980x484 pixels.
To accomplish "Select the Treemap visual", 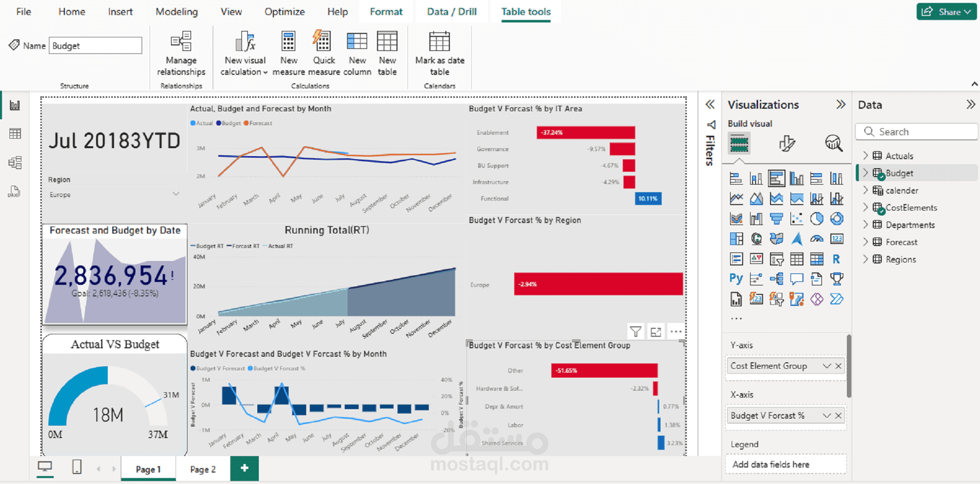I will pos(736,239).
